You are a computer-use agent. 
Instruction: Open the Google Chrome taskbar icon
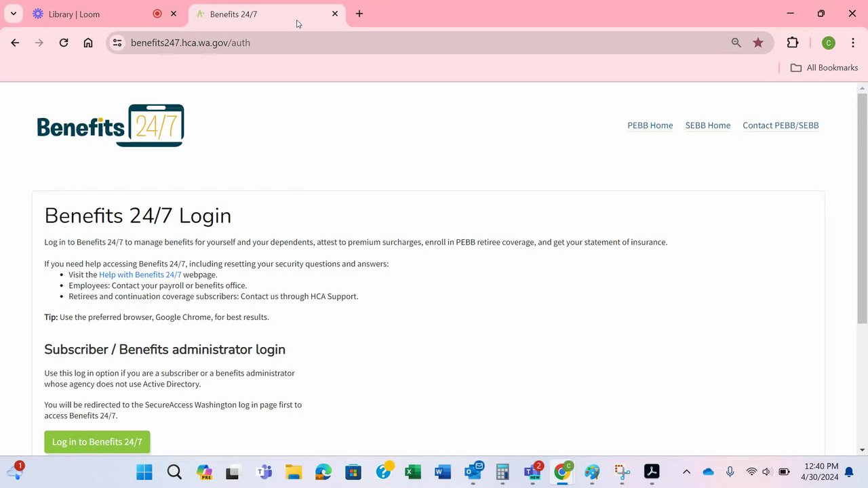(562, 472)
